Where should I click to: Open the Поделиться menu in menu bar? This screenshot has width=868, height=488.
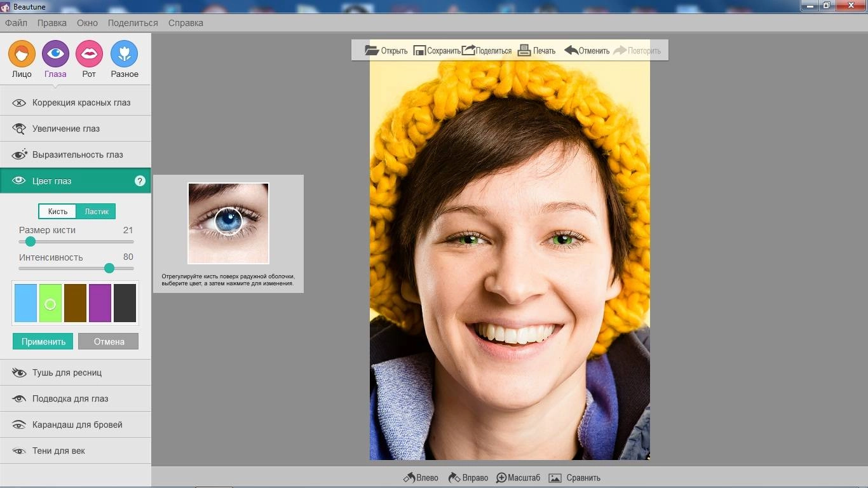pos(133,23)
